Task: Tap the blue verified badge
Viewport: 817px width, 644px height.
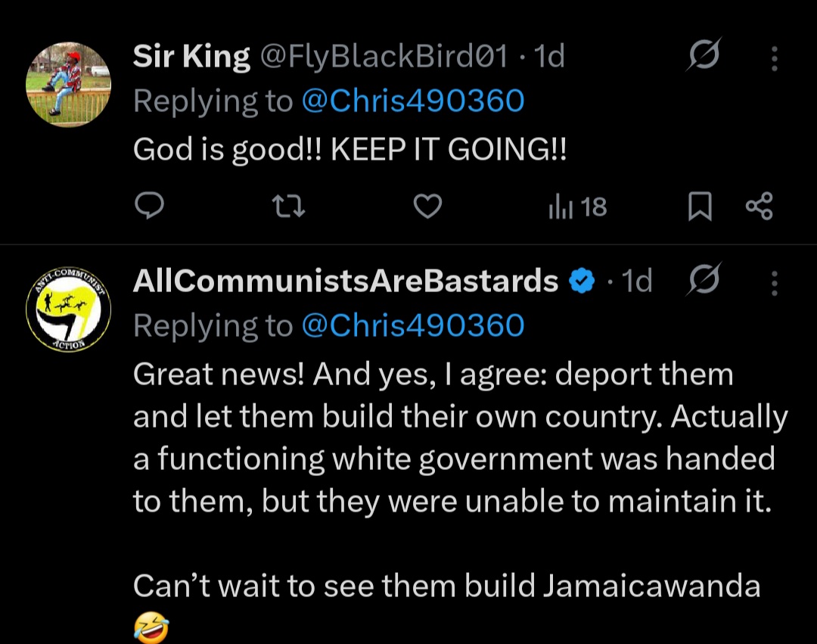Action: pyautogui.click(x=580, y=282)
